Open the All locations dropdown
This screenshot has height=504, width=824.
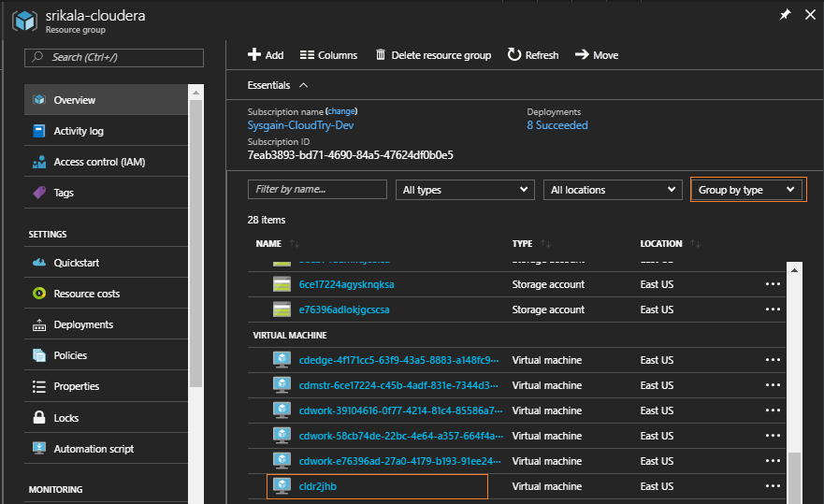(x=613, y=190)
